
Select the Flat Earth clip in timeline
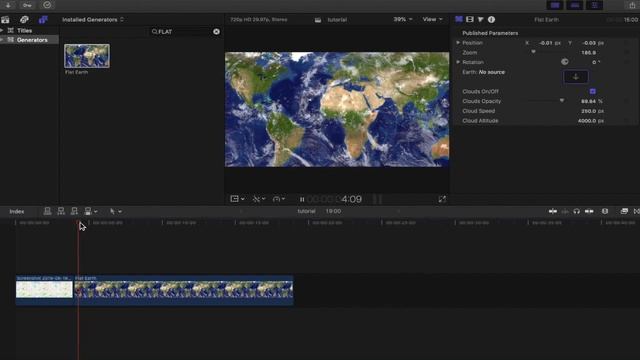184,290
